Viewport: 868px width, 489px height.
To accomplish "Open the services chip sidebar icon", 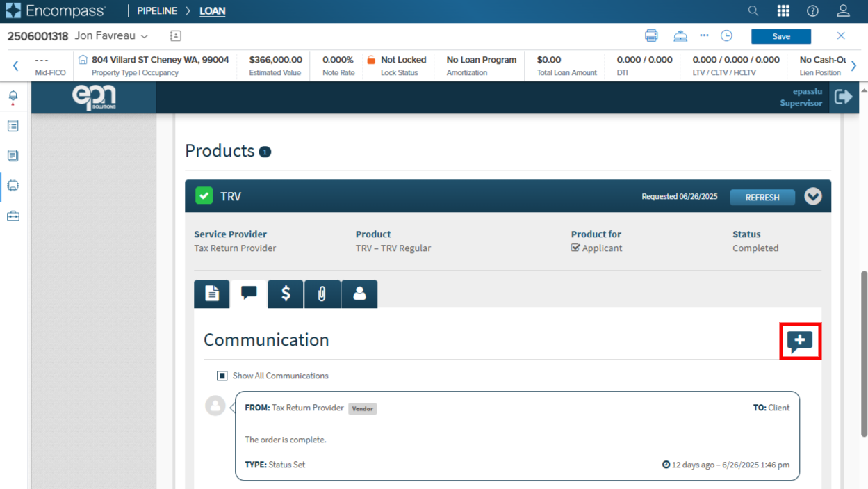I will point(13,186).
